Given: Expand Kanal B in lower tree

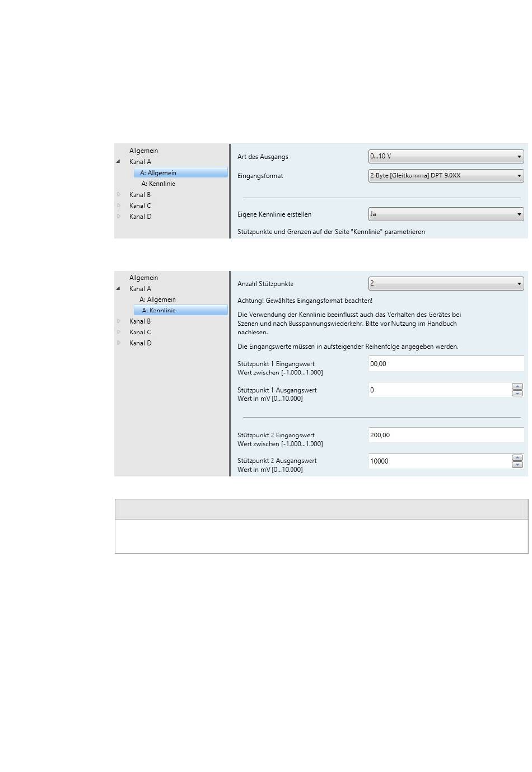Looking at the screenshot, I should pyautogui.click(x=119, y=321).
